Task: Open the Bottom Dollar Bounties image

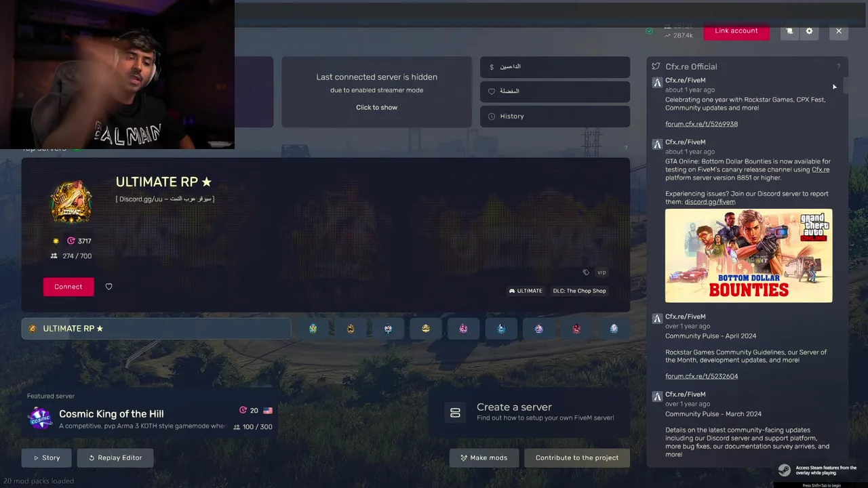Action: 749,256
